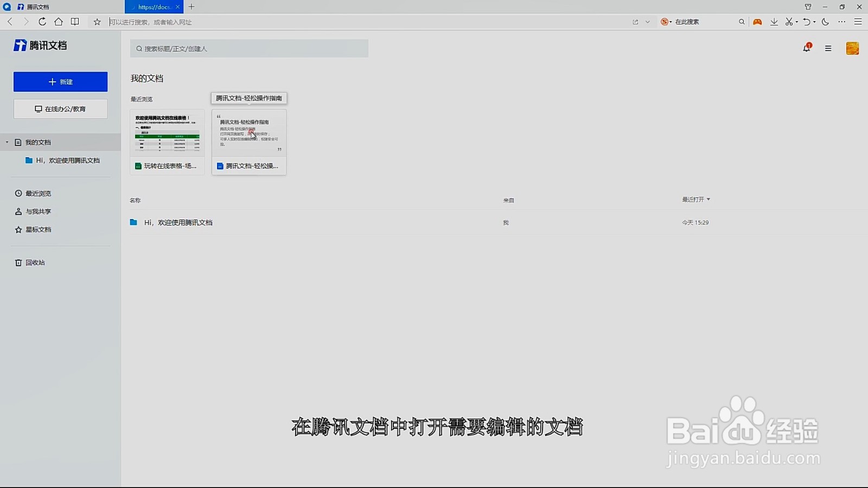Open list folder Hi，欢迎使用腾讯文档
This screenshot has height=488, width=868.
tap(178, 222)
